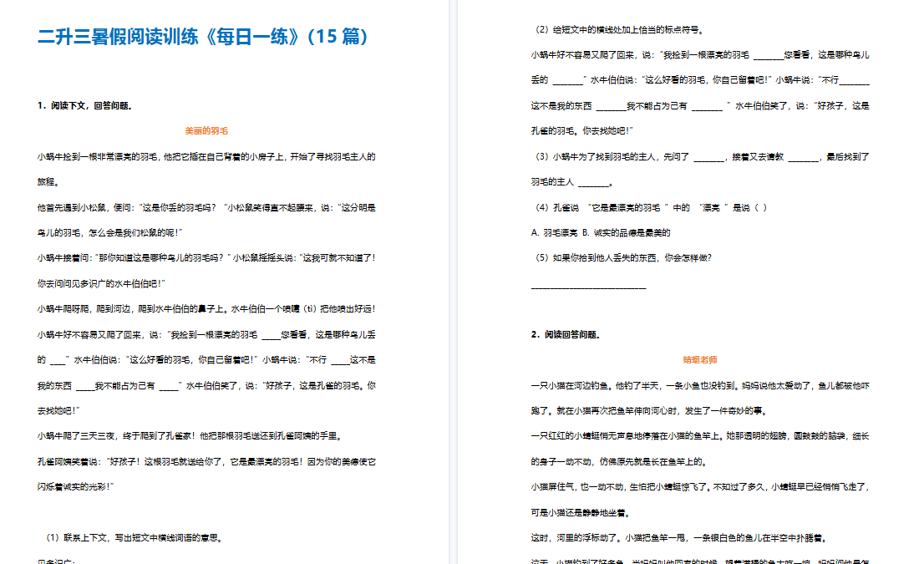Click the answer options line 'A. 羽毛漂亮 B. 诚实的品德是最美的'
Image resolution: width=924 pixels, height=564 pixels.
pyautogui.click(x=601, y=233)
